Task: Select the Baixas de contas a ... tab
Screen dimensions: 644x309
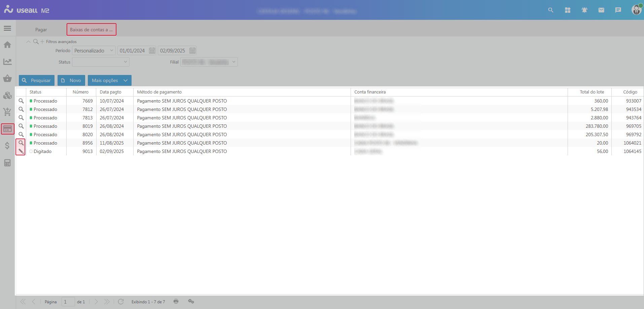Action: coord(91,30)
